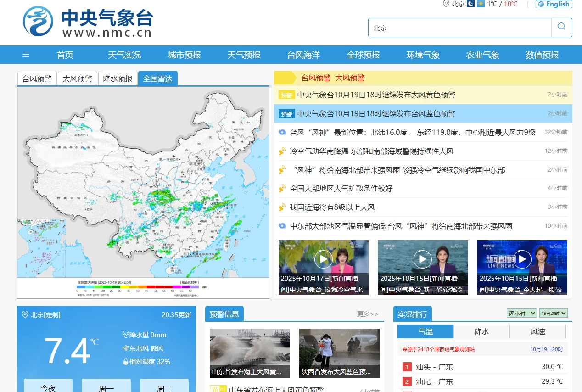Open 城市预报 in navigation bar

point(184,55)
